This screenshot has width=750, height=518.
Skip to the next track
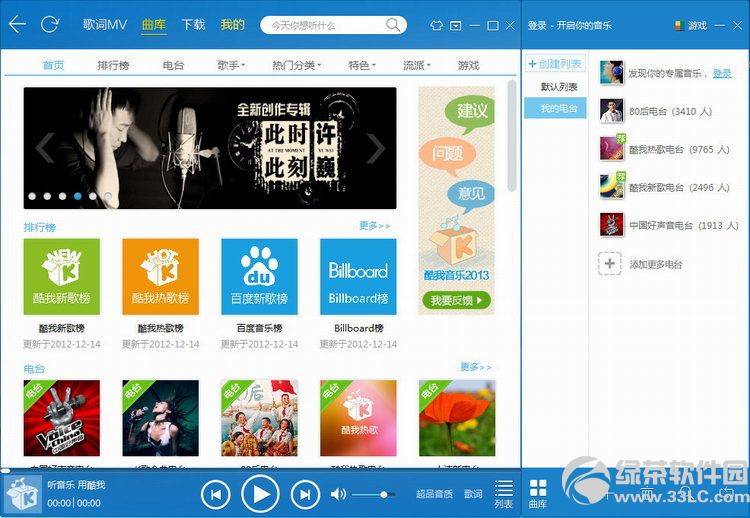[x=305, y=494]
